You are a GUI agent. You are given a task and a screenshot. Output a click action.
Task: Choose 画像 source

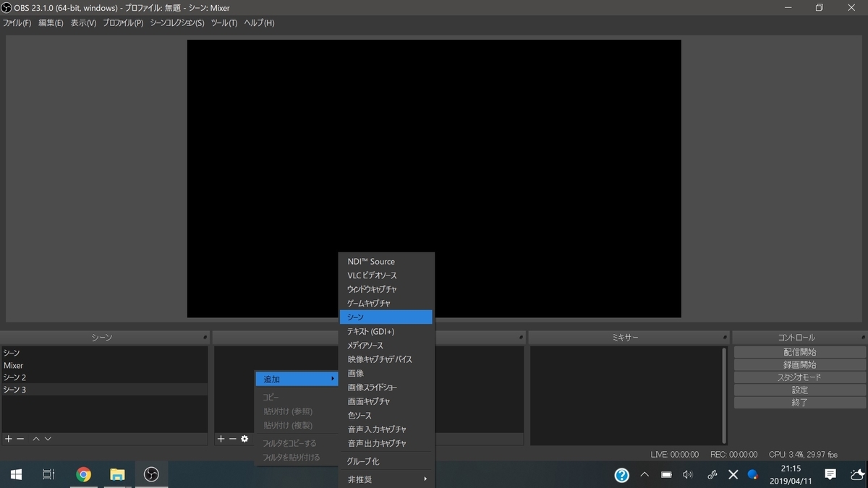click(386, 373)
